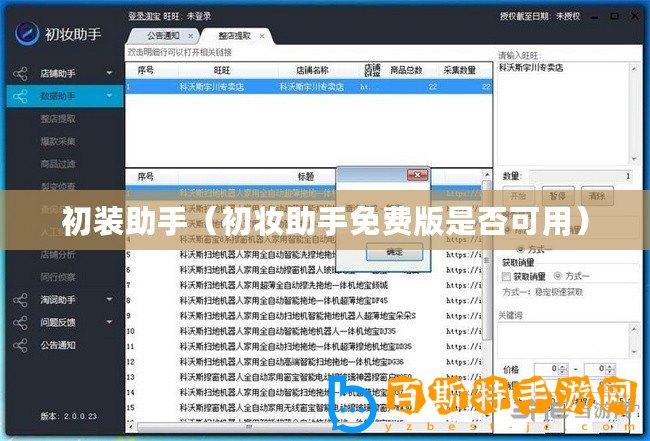
Task: Select shop row 1 科沃斯宇川专卖店
Action: coord(309,87)
